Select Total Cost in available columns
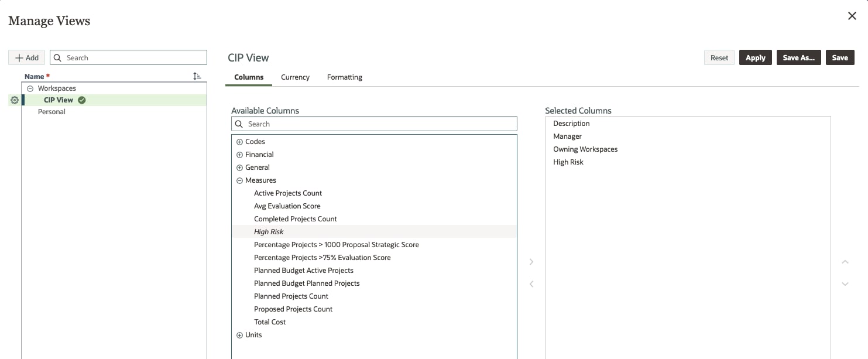The width and height of the screenshot is (868, 359). (270, 322)
